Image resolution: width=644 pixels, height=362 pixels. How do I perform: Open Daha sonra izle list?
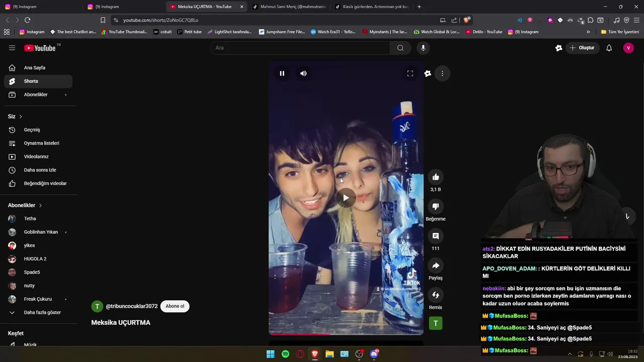click(x=38, y=170)
